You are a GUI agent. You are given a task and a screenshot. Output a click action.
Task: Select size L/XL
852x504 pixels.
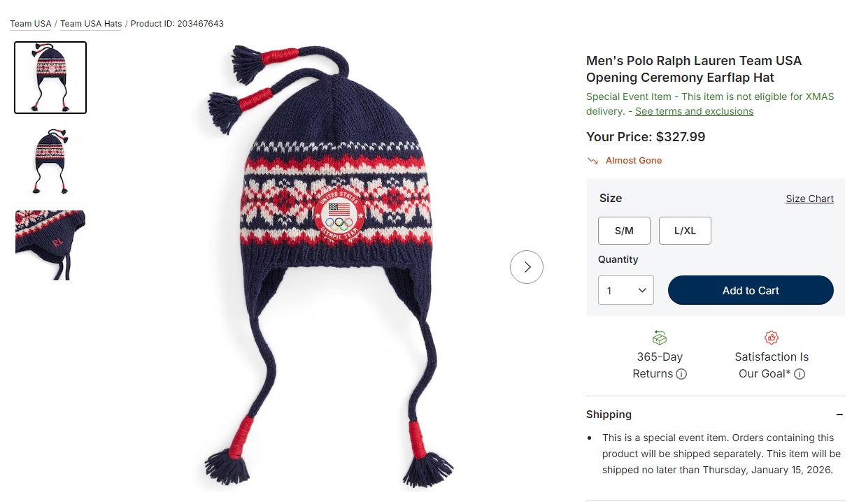coord(685,231)
